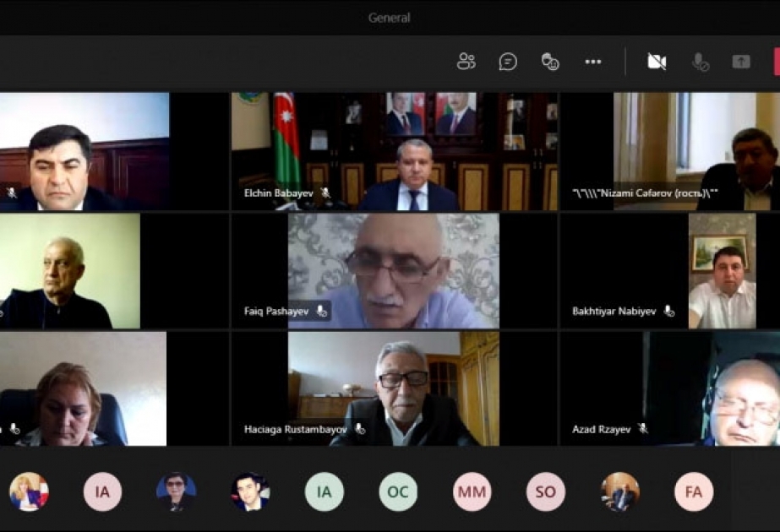Click the blonde woman's photo avatar
Viewport: 780px width, 532px height.
coord(29,491)
